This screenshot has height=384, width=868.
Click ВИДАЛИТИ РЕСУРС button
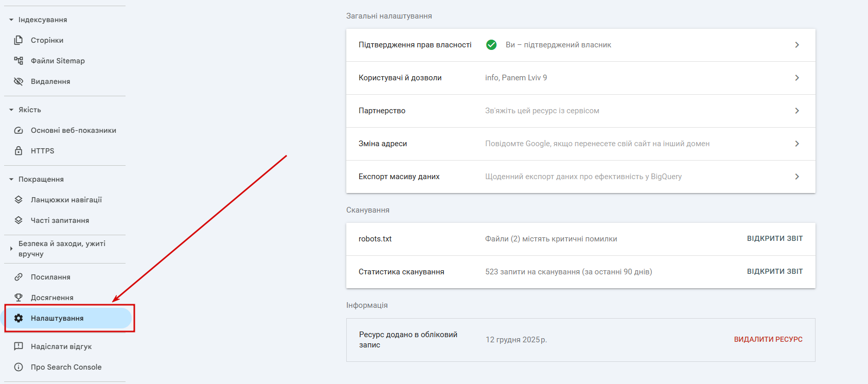[x=768, y=339]
